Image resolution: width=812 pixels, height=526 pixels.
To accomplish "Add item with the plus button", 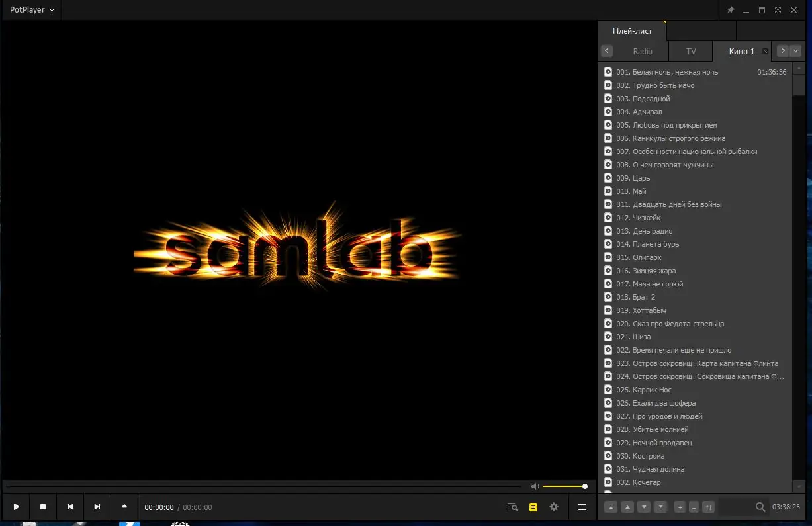I will pos(680,507).
